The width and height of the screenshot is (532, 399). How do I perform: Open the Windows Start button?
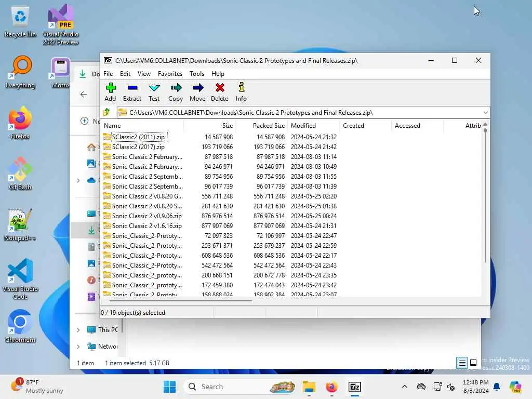click(170, 387)
